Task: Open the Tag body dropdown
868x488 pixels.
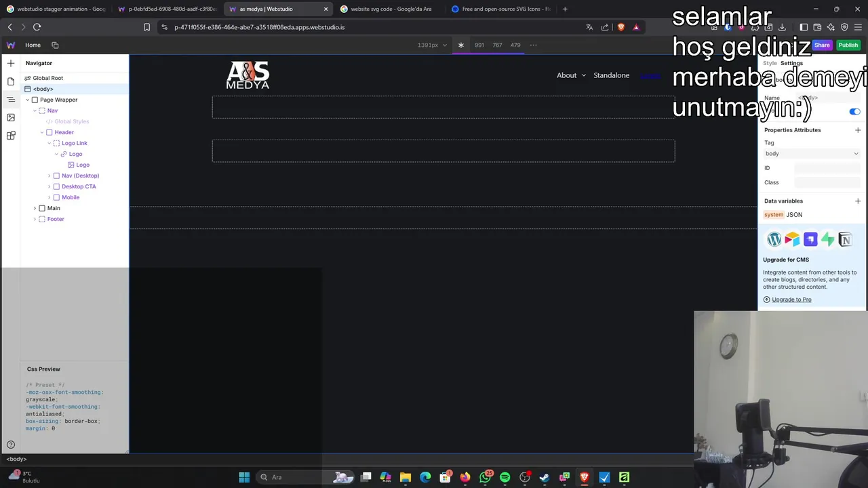Action: click(x=812, y=154)
